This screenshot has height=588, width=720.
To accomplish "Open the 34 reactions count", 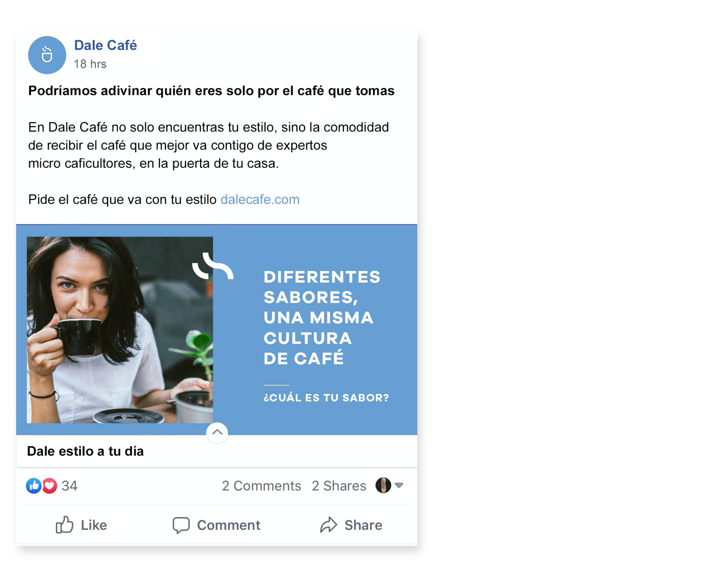I will pyautogui.click(x=69, y=485).
